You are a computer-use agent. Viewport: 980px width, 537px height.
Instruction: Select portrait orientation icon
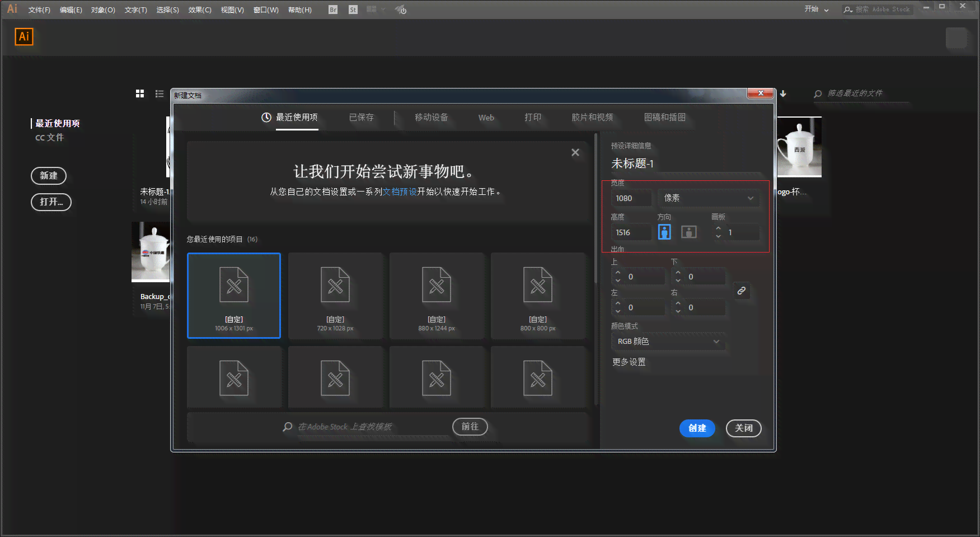(x=664, y=232)
